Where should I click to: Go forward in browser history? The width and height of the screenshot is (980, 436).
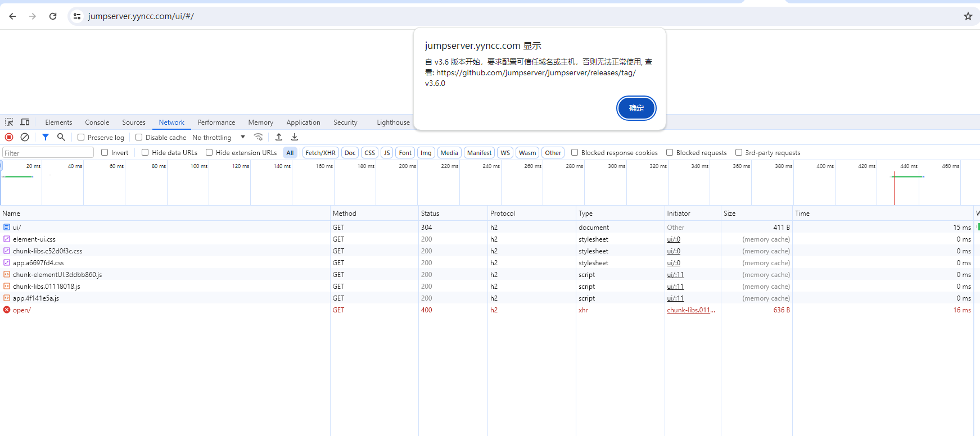33,16
